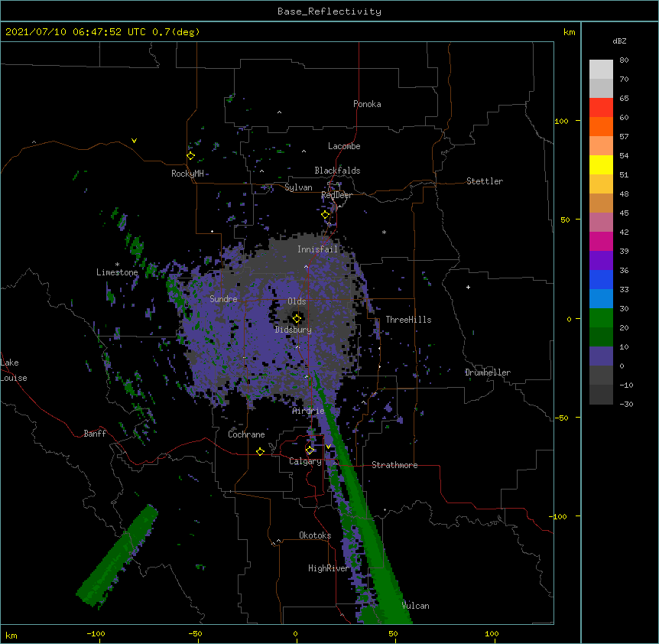The image size is (659, 644).
Task: Click the Lake Louise label
Action: pyautogui.click(x=13, y=370)
